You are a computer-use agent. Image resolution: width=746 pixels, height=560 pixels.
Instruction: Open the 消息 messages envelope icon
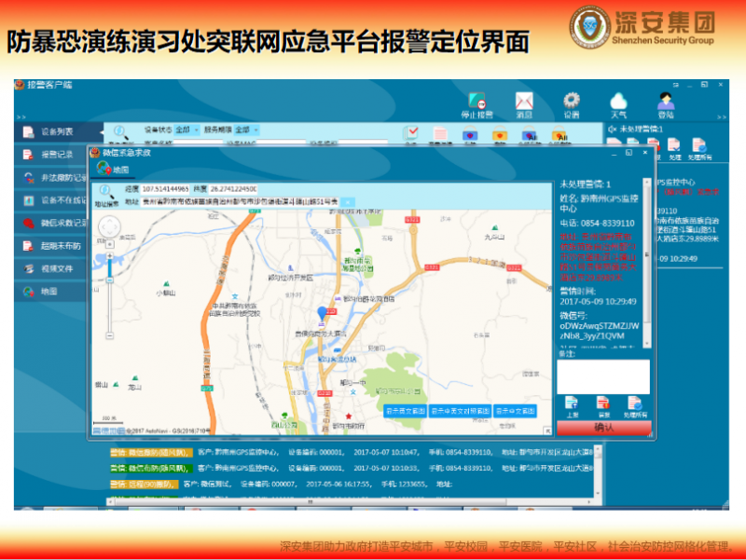(524, 102)
